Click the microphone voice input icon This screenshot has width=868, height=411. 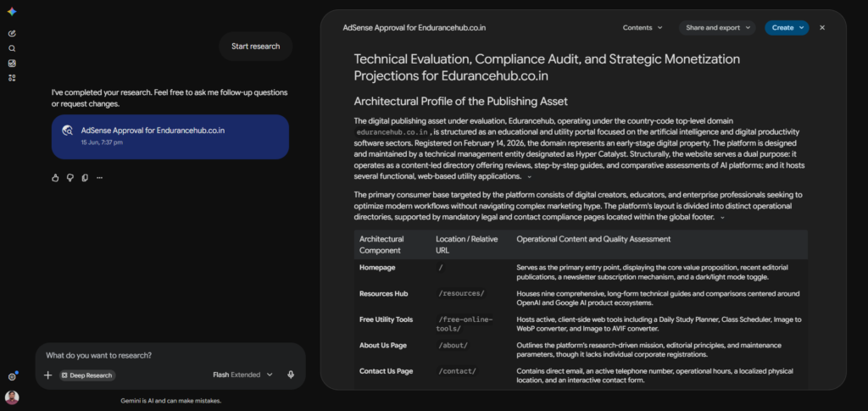[x=291, y=375]
